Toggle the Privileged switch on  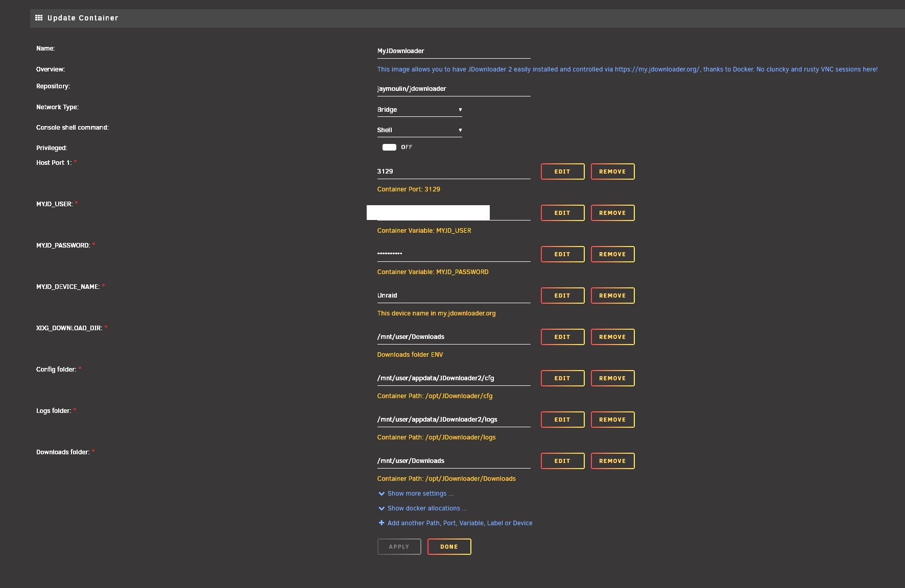click(389, 147)
